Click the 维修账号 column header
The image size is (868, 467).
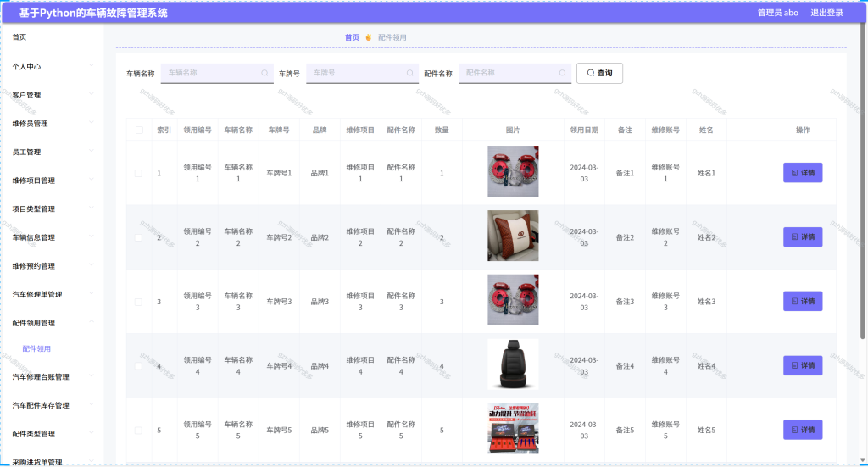[665, 130]
